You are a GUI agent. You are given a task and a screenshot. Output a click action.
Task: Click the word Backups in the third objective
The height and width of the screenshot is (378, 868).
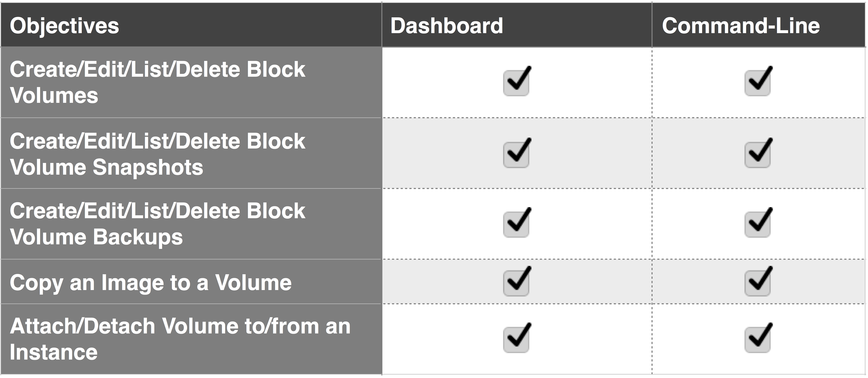pyautogui.click(x=138, y=237)
